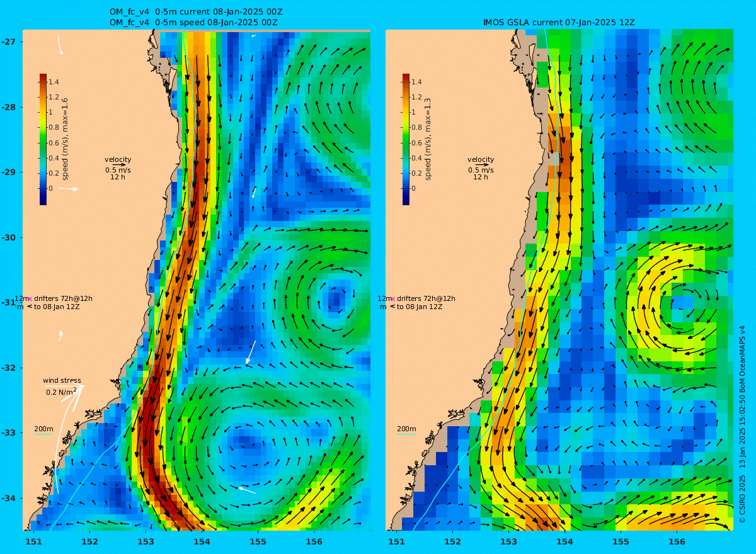Click longitude label '151' under the OM_fc_v4 map
Viewport: 756px width, 554px height.
[x=33, y=541]
